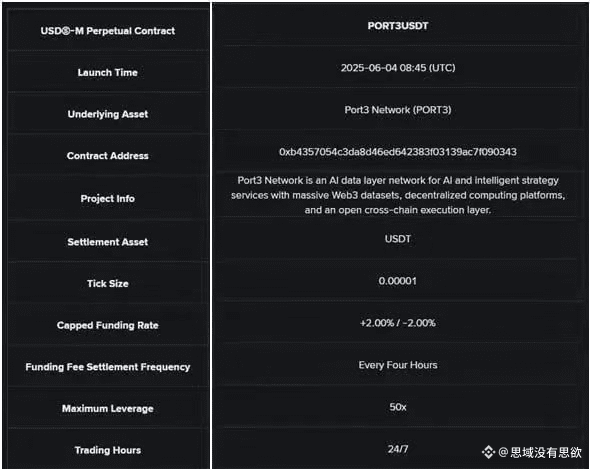Click the 50x maximum leverage value
This screenshot has height=469, width=590.
point(398,407)
